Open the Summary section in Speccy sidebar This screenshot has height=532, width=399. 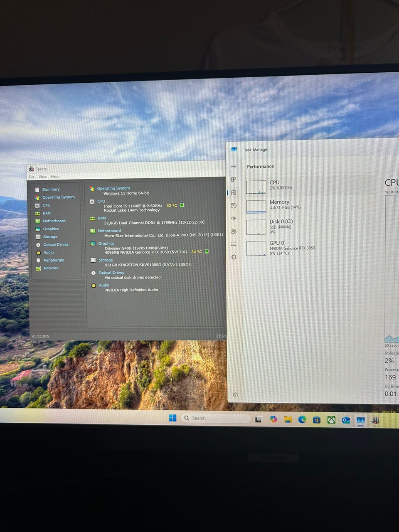(51, 190)
